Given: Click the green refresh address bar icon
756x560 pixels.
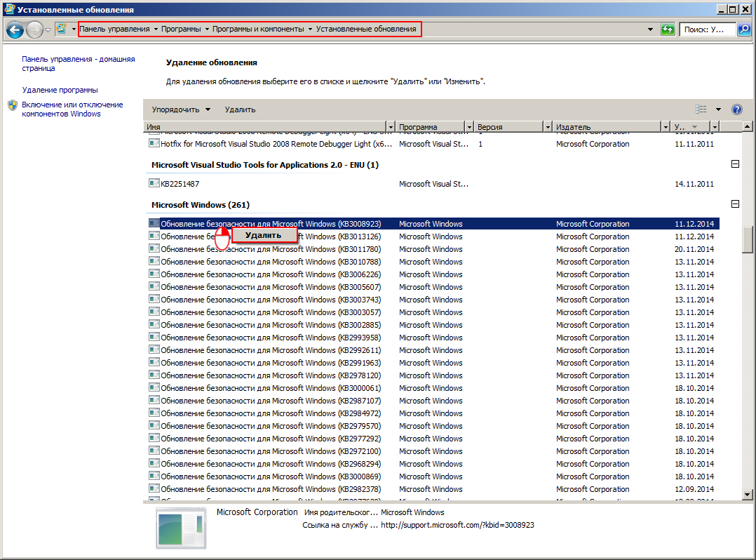Looking at the screenshot, I should pos(668,29).
